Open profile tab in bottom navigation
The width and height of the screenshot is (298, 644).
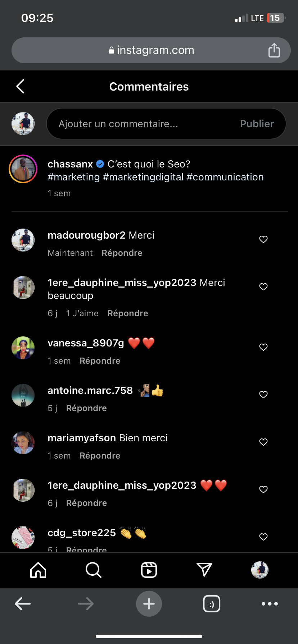259,570
